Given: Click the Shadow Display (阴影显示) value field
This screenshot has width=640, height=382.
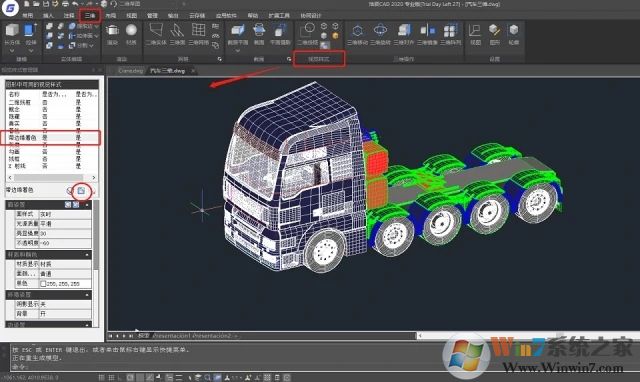Looking at the screenshot, I should click(65, 304).
